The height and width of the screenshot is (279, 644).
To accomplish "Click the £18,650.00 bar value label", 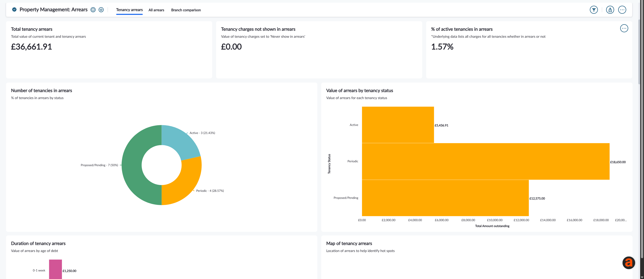I will click(618, 162).
